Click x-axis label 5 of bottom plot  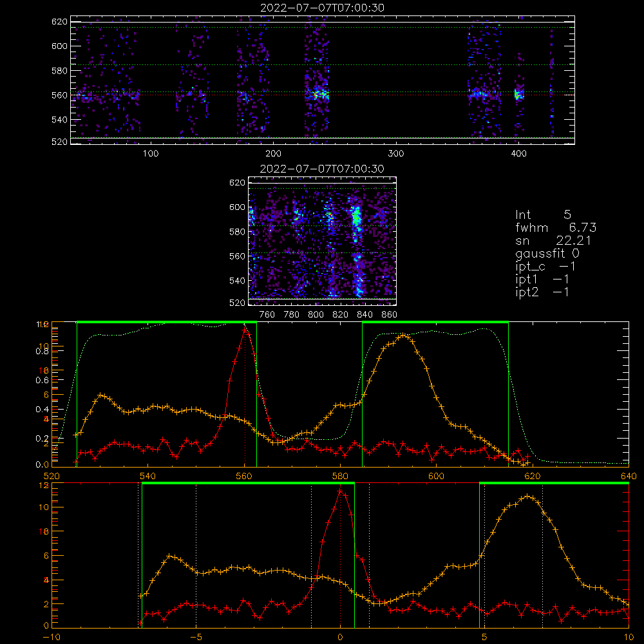[x=484, y=637]
